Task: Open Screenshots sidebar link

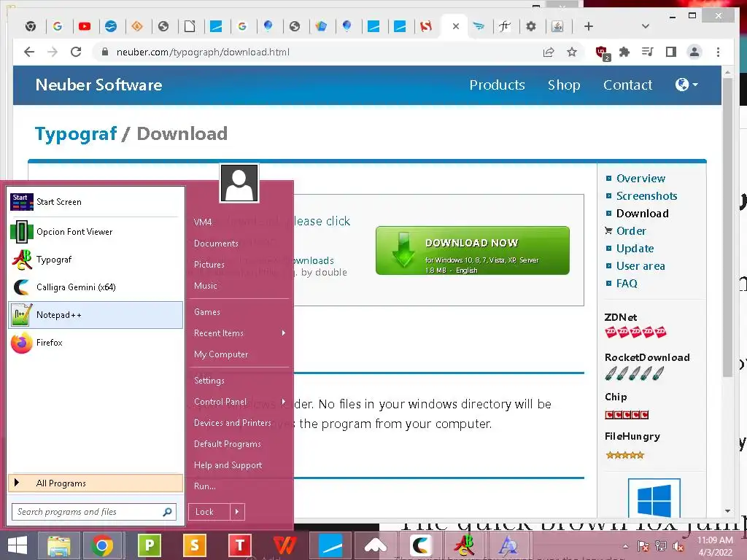Action: [646, 195]
